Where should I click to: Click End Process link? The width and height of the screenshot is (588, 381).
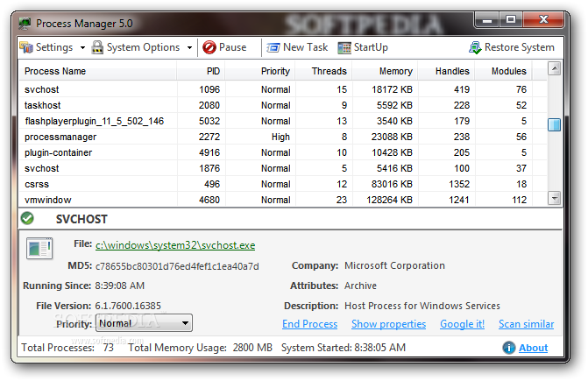pyautogui.click(x=309, y=324)
